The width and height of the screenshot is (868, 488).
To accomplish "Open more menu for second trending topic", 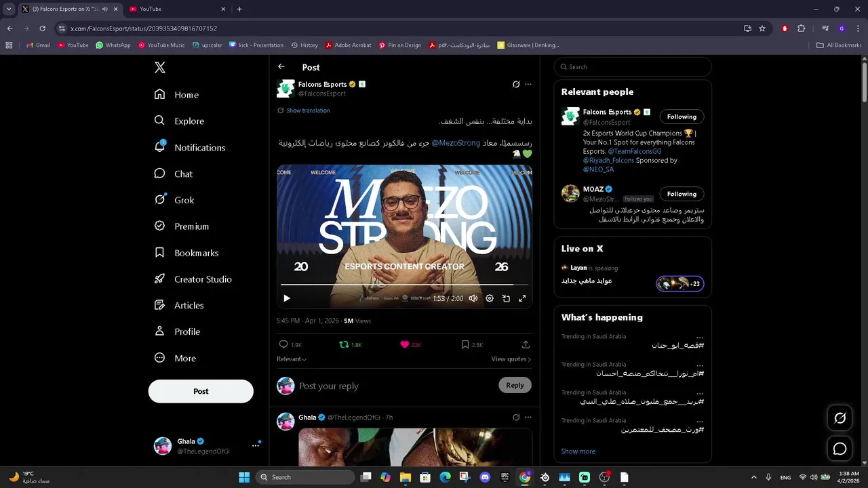I will click(x=700, y=365).
